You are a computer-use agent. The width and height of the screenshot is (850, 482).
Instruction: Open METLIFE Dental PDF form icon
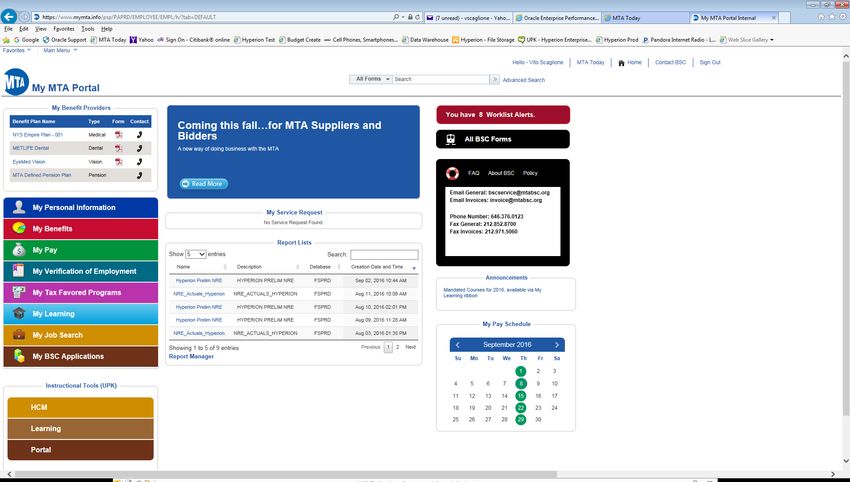[118, 148]
